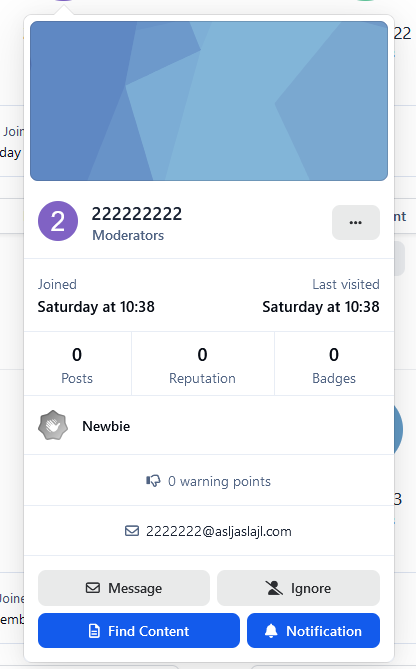Click the document icon in Find Content
The height and width of the screenshot is (669, 416).
click(94, 631)
